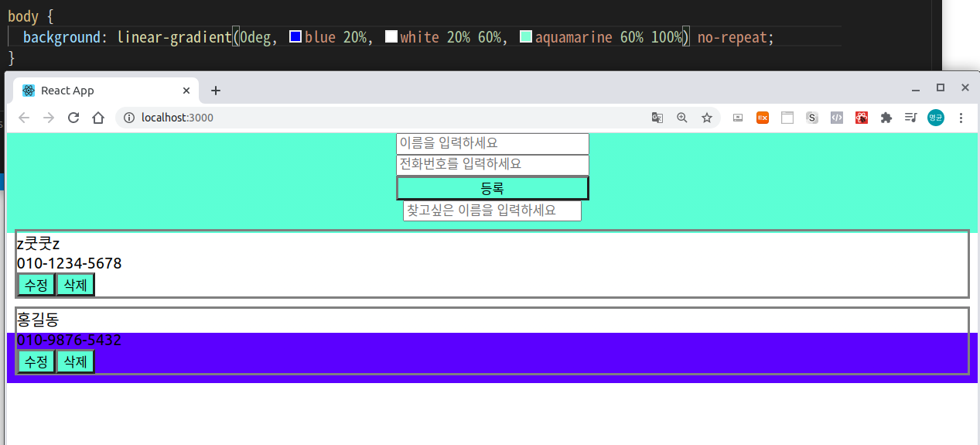
Task: Click the red extension icon
Action: tap(862, 118)
